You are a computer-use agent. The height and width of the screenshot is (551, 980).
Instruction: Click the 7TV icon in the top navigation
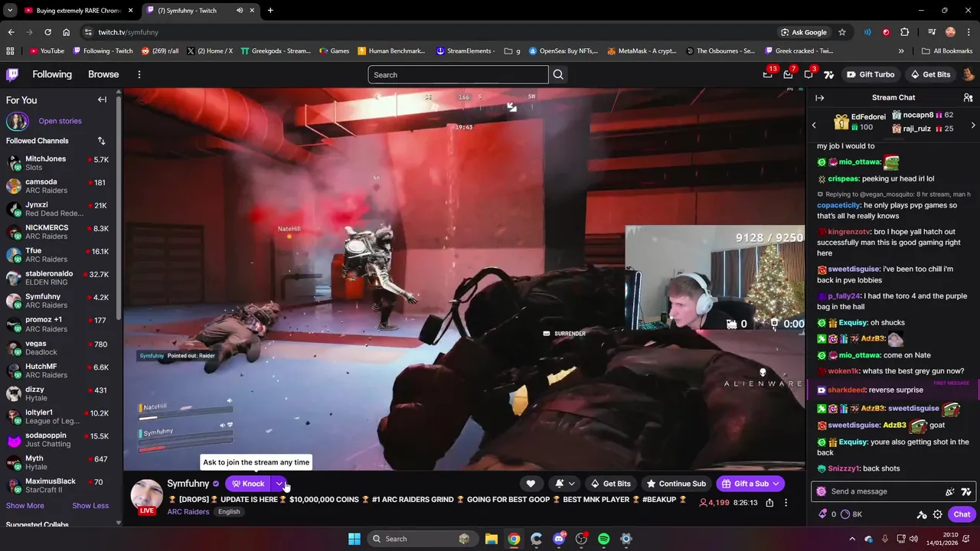[x=828, y=74]
